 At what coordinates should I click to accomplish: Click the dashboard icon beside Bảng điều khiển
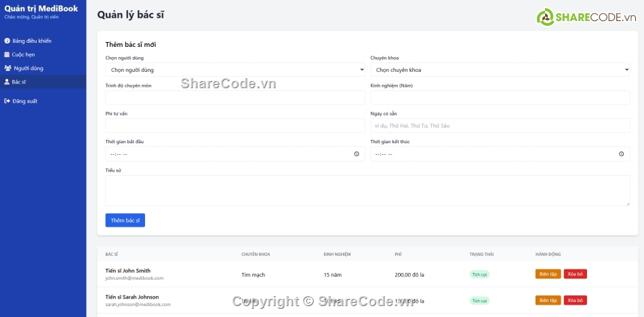click(7, 41)
